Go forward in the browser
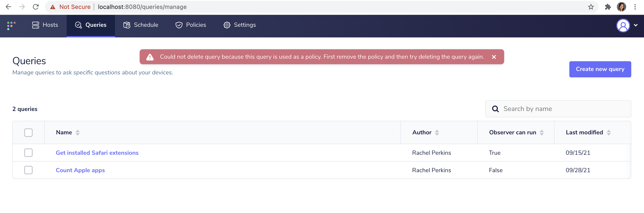This screenshot has height=213, width=644. [x=22, y=7]
